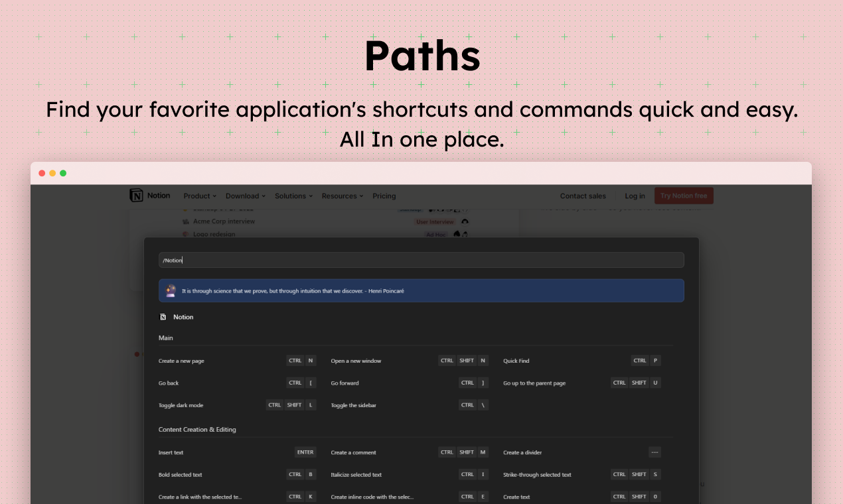Select the Go back shortcut
This screenshot has height=504, width=843.
tap(237, 383)
